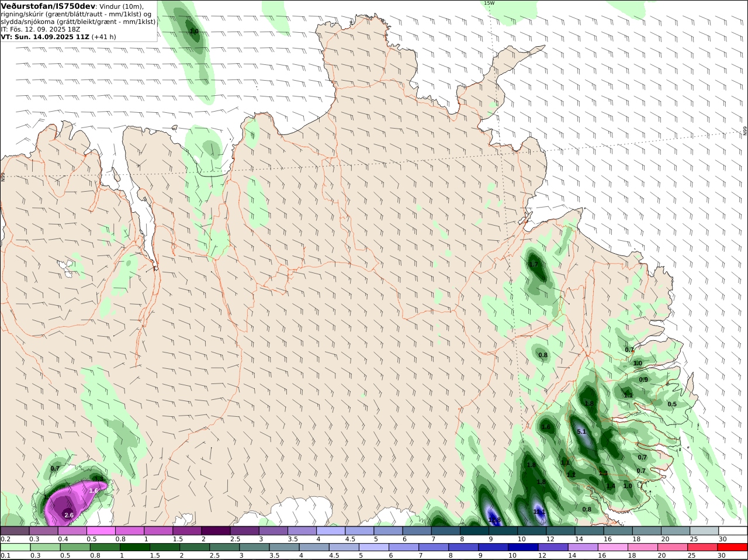The height and width of the screenshot is (560, 748).
Task: Click the Veðurstofan/IS750dev title text
Action: pyautogui.click(x=48, y=6)
